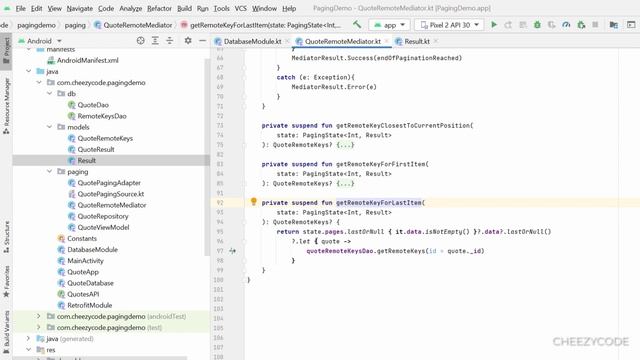
Task: Select QuoteRemoteKeys in models folder
Action: pos(105,138)
